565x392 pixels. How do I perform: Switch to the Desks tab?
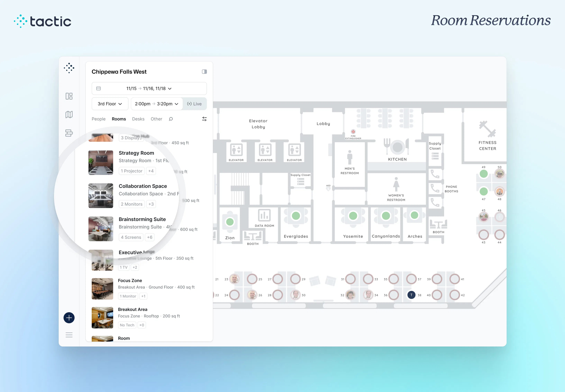click(x=138, y=119)
